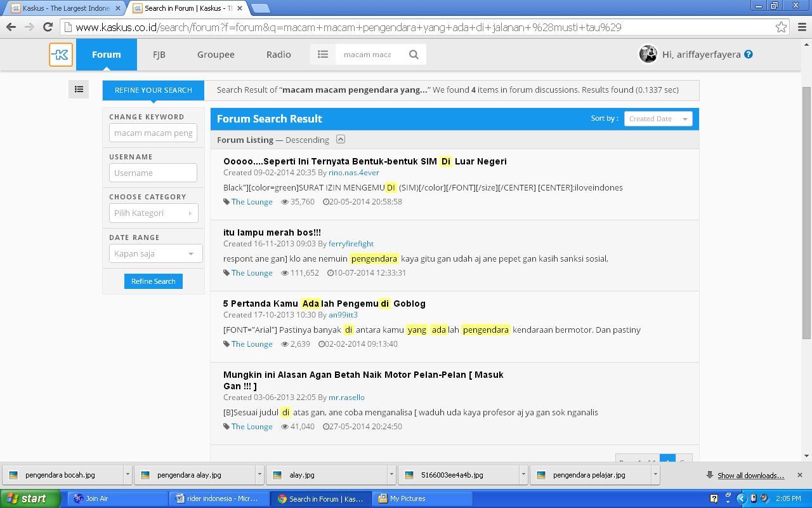Screen dimensions: 812x508
Task: Open the category list icon beside search box
Action: point(323,55)
